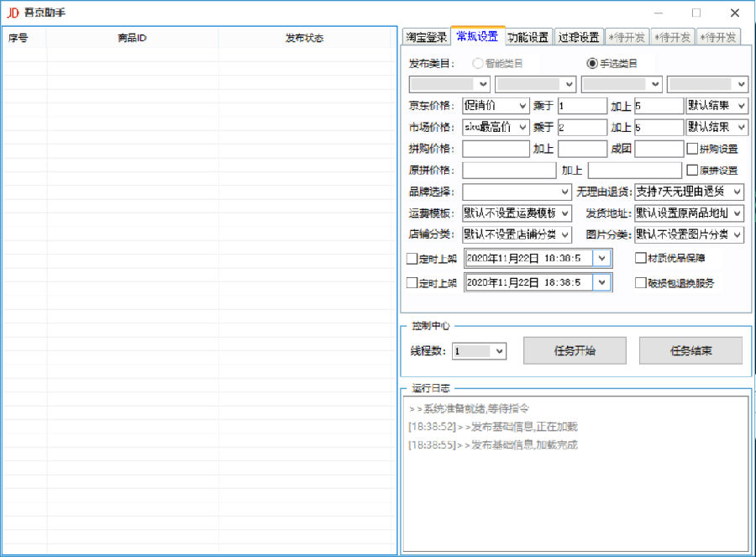Screen dimensions: 756x557
Task: Open the 淘宝登录 tab
Action: [x=426, y=37]
